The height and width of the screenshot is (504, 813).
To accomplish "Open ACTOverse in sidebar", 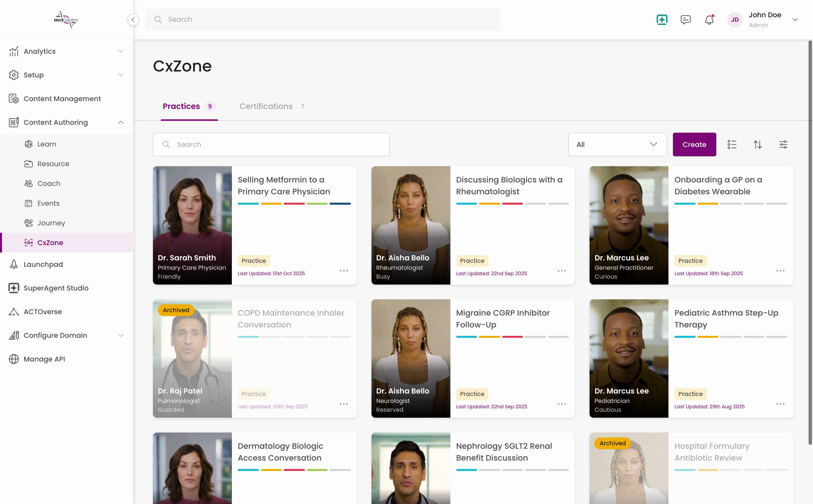I will 67,311.
